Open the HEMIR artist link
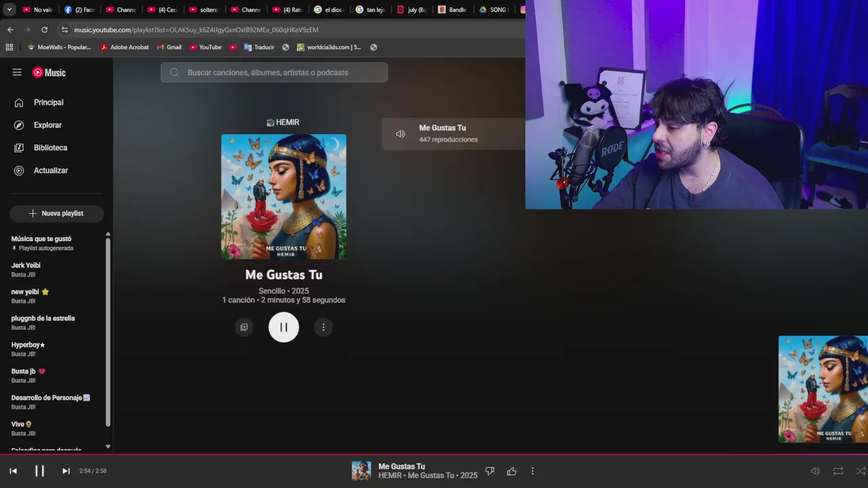868x488 pixels. (x=283, y=123)
